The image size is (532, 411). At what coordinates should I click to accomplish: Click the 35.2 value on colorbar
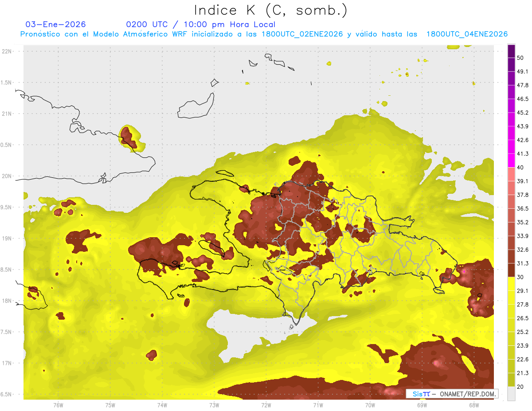pyautogui.click(x=523, y=222)
